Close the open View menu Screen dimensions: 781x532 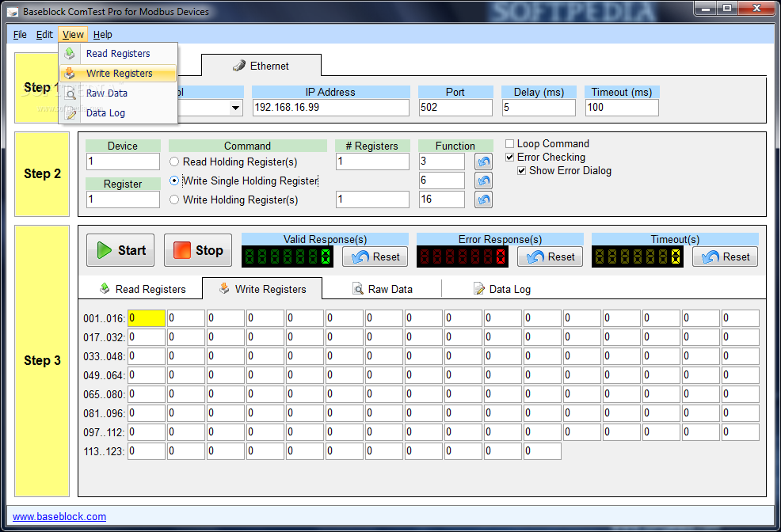[x=73, y=34]
